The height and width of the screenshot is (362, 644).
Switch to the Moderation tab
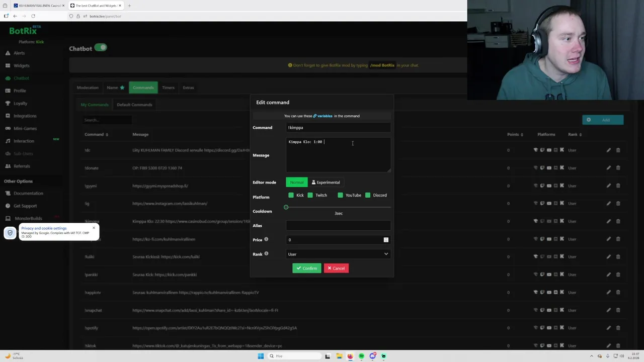[x=88, y=87]
